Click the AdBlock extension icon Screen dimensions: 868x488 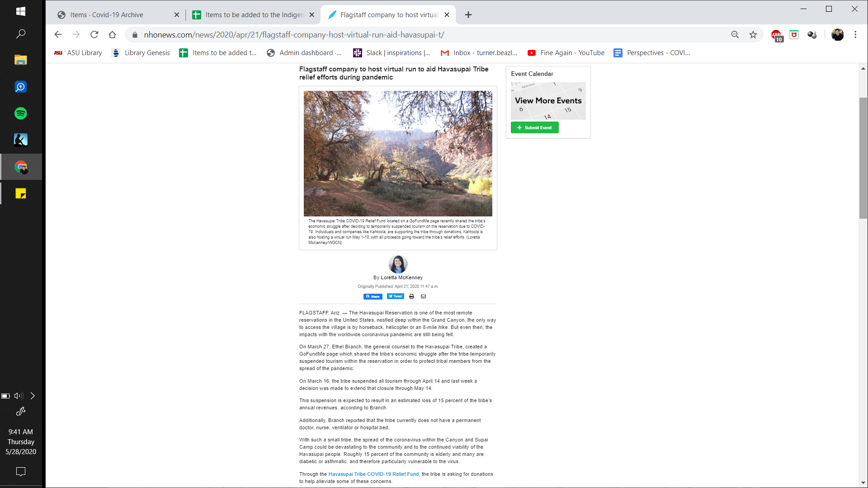(x=776, y=35)
